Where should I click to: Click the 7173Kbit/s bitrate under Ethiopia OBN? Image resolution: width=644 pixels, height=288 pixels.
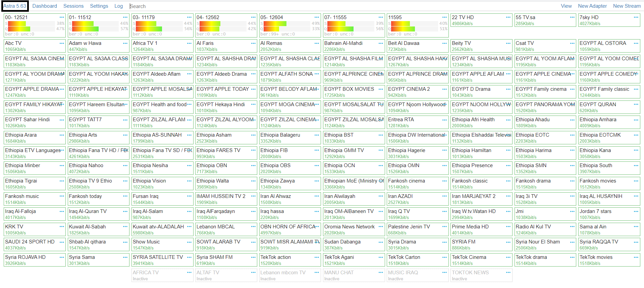click(x=207, y=172)
